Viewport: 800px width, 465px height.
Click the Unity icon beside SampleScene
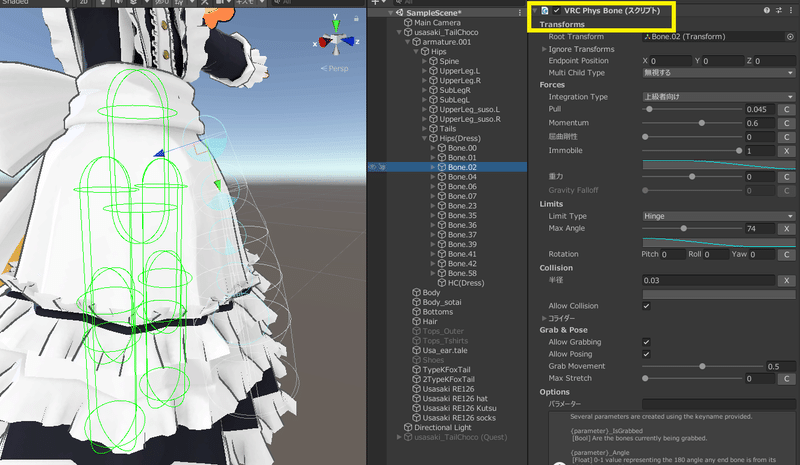click(x=399, y=13)
